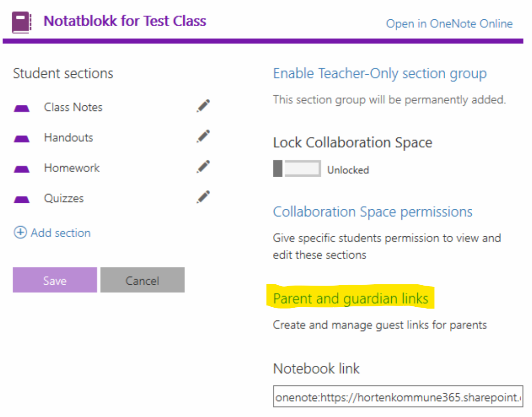Slide the Unlocked switch to locked position

[x=297, y=168]
